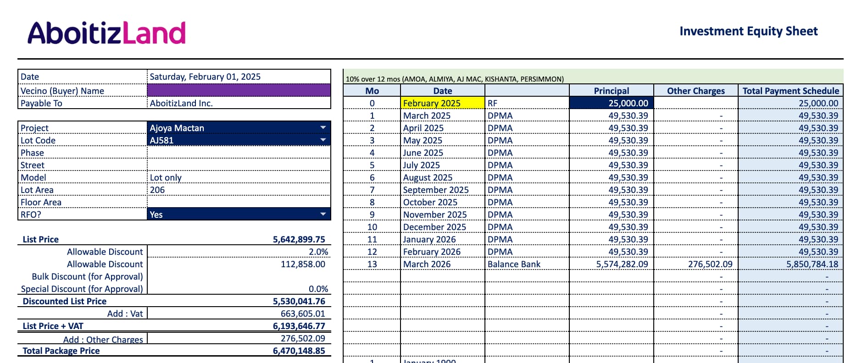The height and width of the screenshot is (363, 868).
Task: Select the balance principal 5,574,282.09
Action: 611,264
